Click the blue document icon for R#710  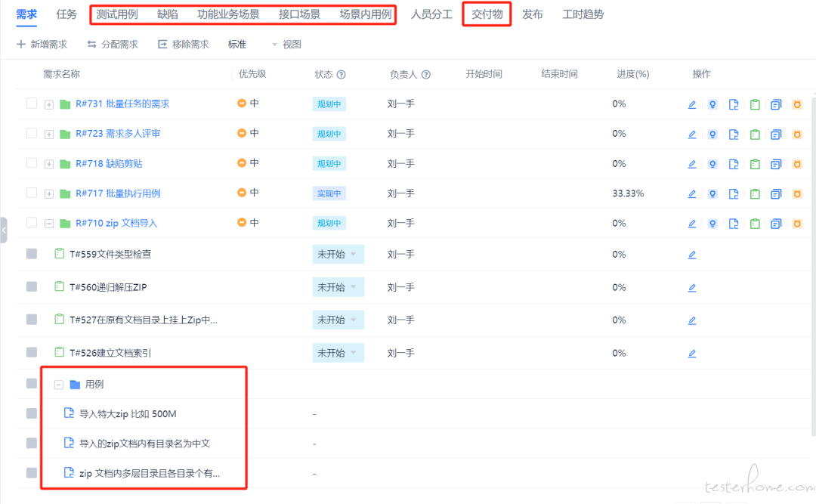733,224
